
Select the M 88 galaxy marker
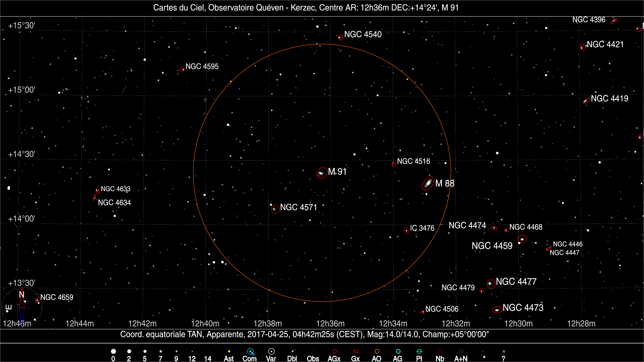pos(428,183)
